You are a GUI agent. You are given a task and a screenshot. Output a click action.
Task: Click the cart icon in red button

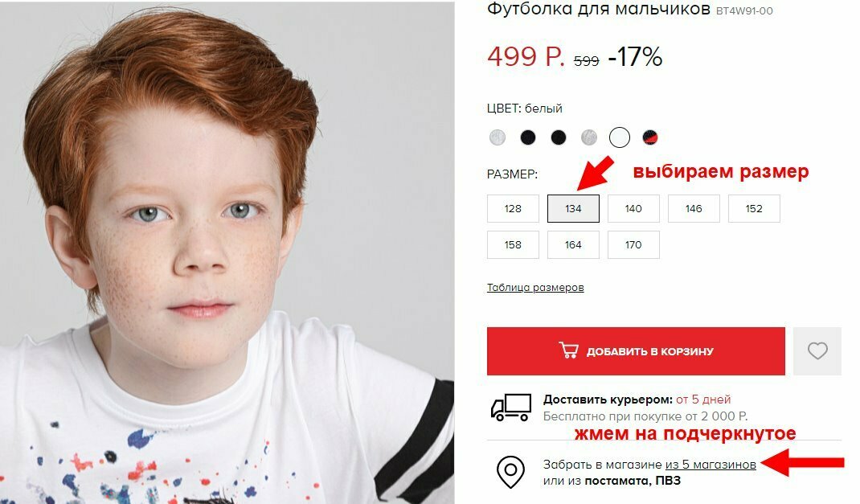click(569, 350)
